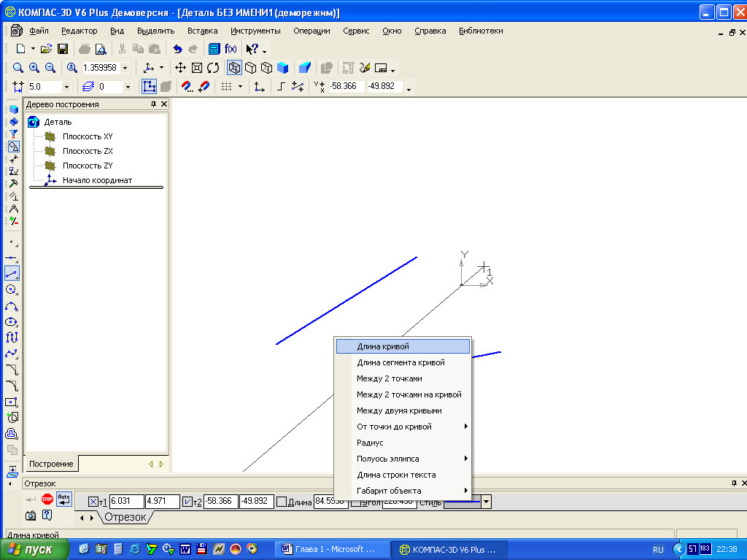747x560 pixels.
Task: Expand the Полуось эллипса submenu
Action: coord(403,459)
